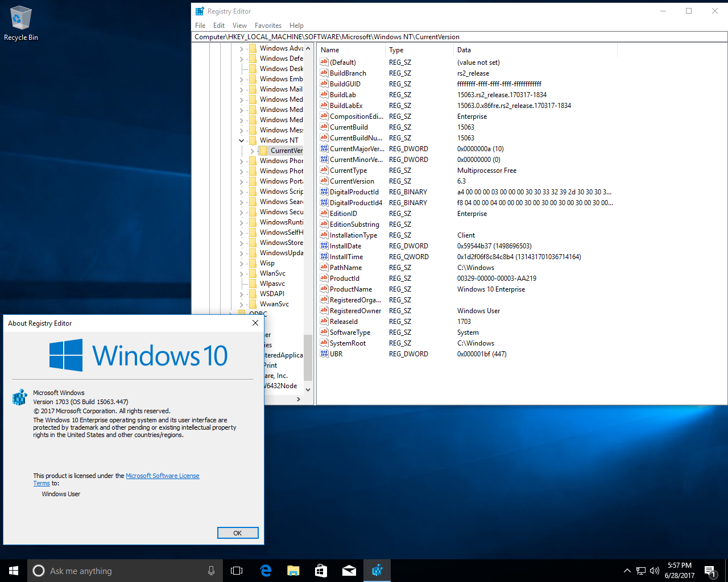
Task: Open the Microsoft Software License link
Action: click(x=163, y=476)
